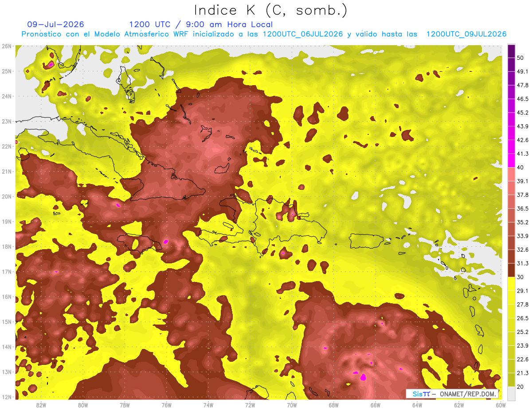Image resolution: width=532 pixels, height=411 pixels.
Task: Click the "70W" longitude label
Action: (x=292, y=405)
